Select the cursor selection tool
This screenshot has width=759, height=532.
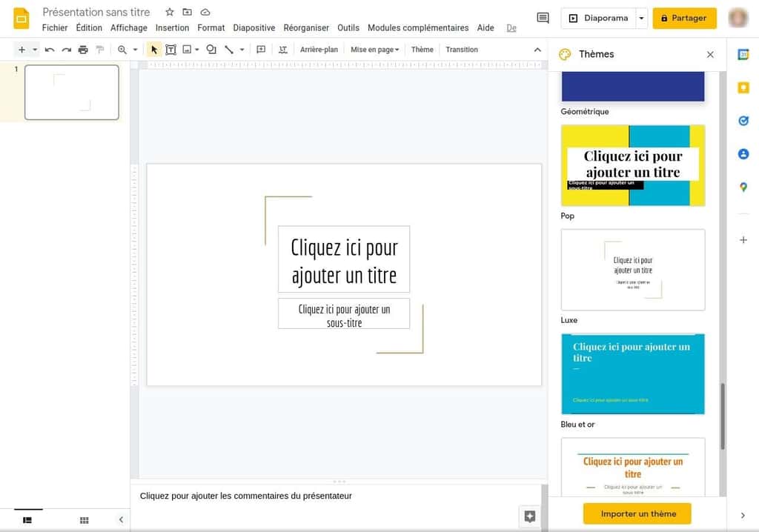[154, 50]
